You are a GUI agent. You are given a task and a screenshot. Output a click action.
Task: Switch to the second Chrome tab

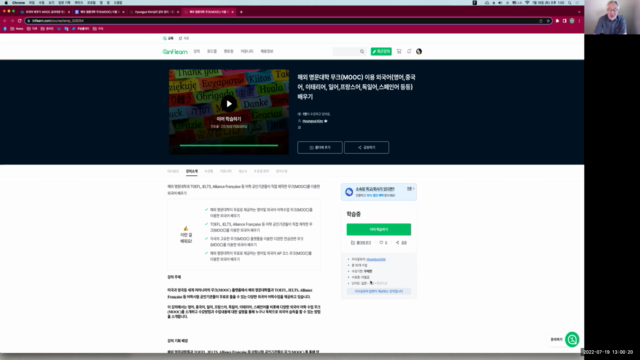tap(99, 12)
